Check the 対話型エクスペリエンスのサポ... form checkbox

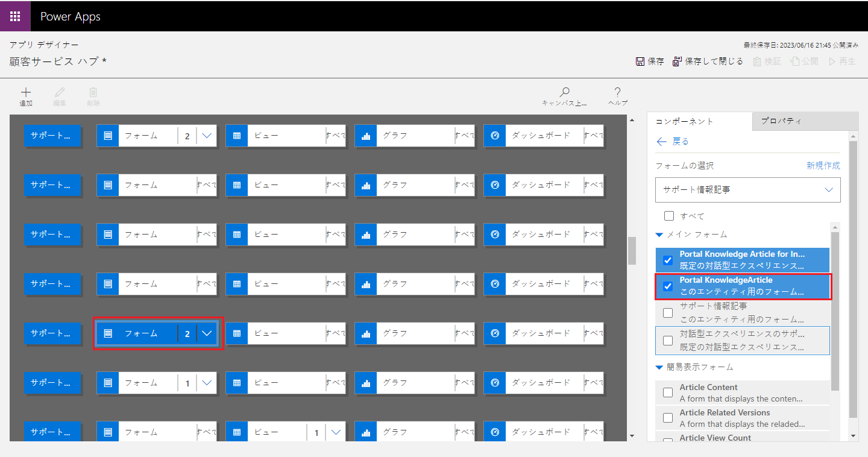coord(668,341)
